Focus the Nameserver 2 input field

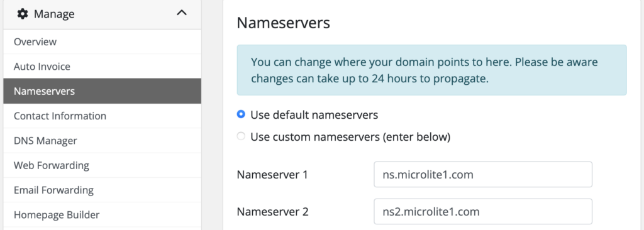(x=483, y=212)
